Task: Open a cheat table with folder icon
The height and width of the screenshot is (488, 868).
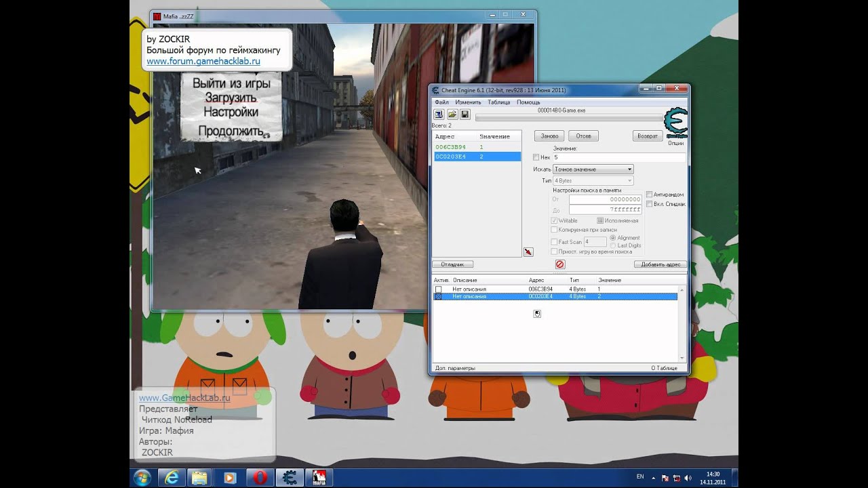Action: click(x=452, y=114)
